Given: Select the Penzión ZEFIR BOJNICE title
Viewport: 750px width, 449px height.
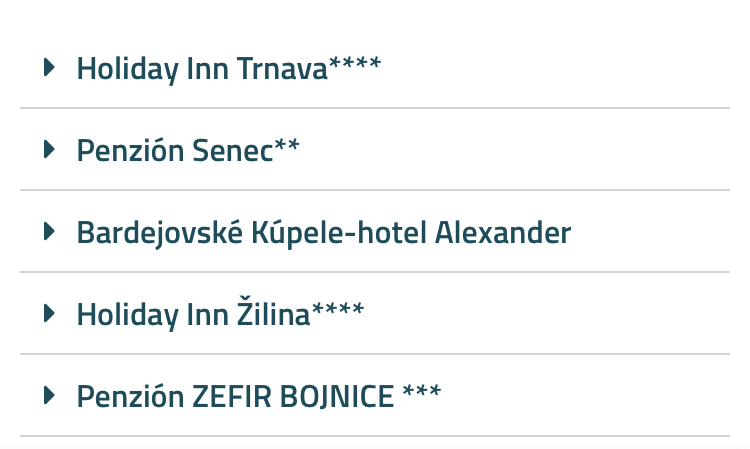Looking at the screenshot, I should click(235, 397).
